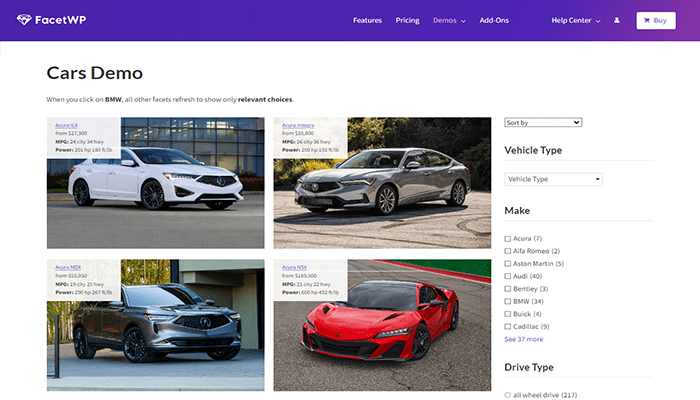Open the Vehicle Type select box

(553, 179)
